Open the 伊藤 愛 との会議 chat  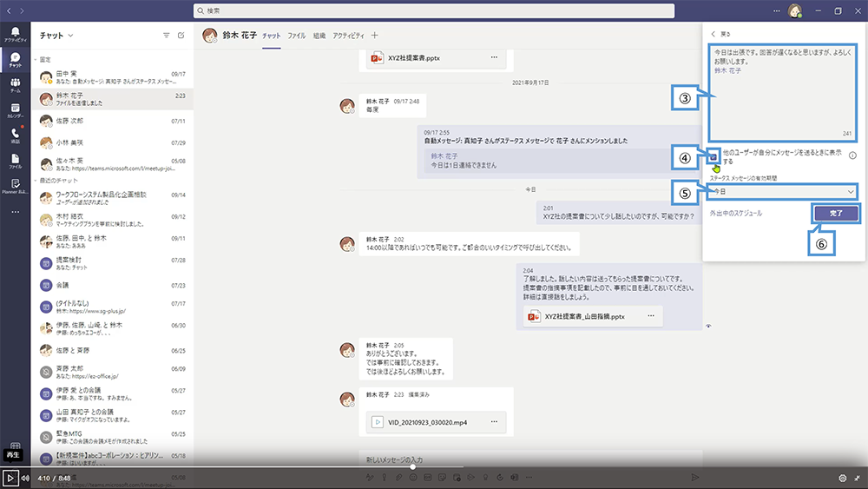point(113,393)
